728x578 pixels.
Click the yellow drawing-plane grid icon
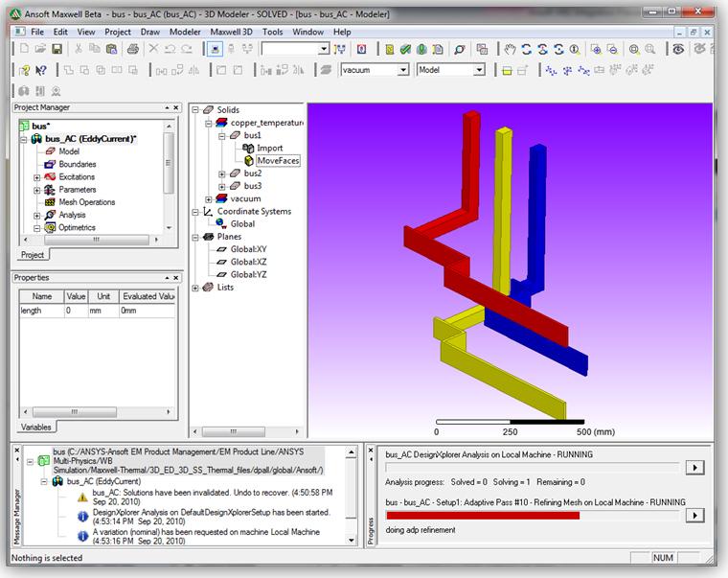[x=507, y=70]
